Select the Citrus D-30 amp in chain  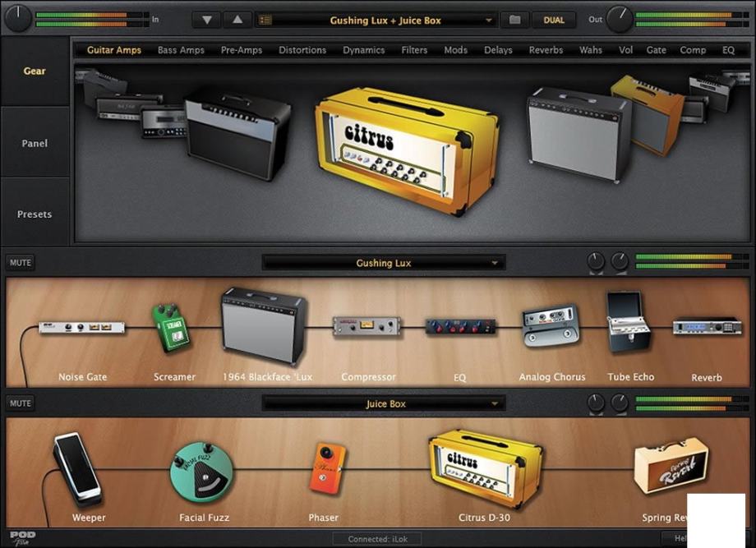click(486, 468)
